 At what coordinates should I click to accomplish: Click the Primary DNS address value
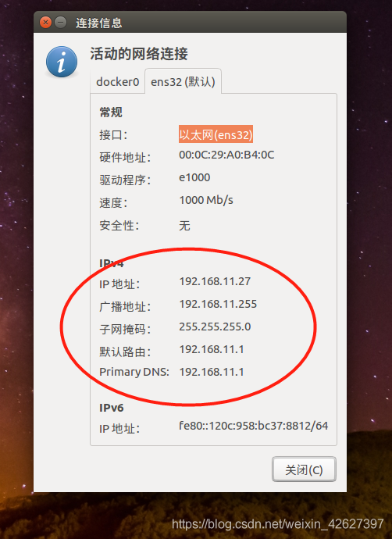(212, 373)
